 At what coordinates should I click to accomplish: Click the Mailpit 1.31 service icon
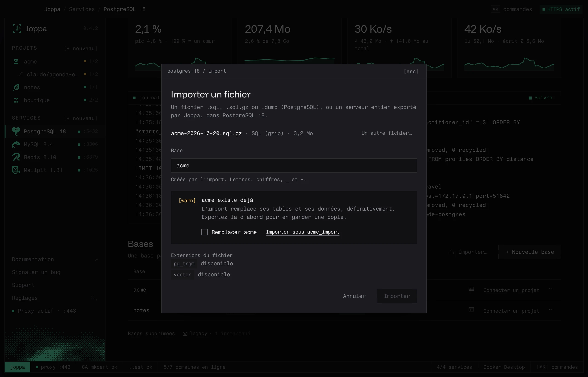(x=16, y=170)
